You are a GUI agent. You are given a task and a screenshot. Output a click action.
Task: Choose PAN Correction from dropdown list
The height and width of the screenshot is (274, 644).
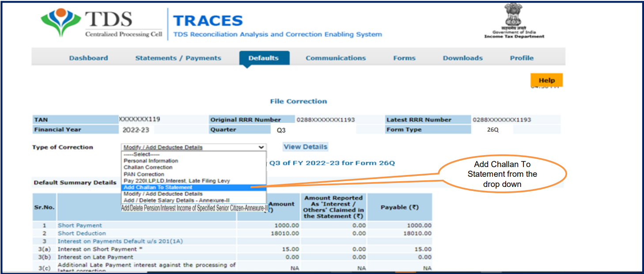[193, 174]
